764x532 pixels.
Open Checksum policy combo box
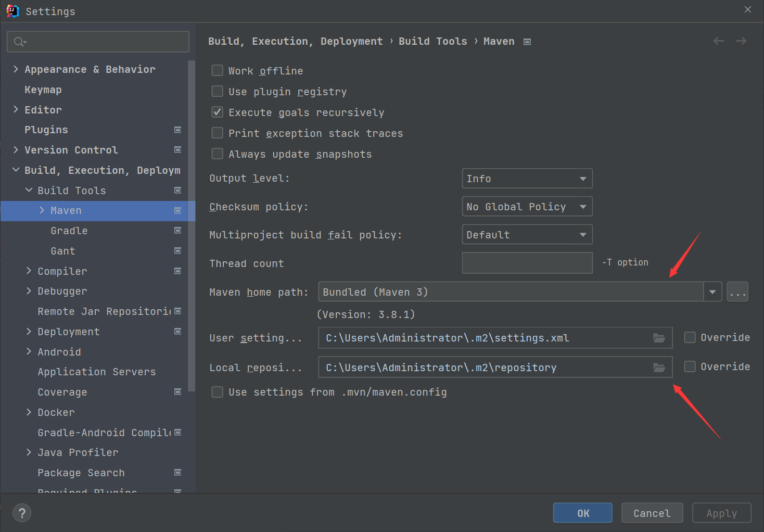527,207
